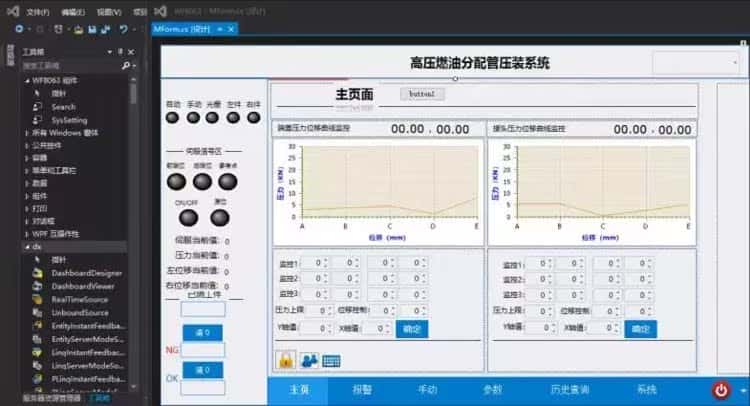This screenshot has height=406, width=750.
Task: Collapse the WFB063 组件 toolbox group
Action: click(27, 80)
